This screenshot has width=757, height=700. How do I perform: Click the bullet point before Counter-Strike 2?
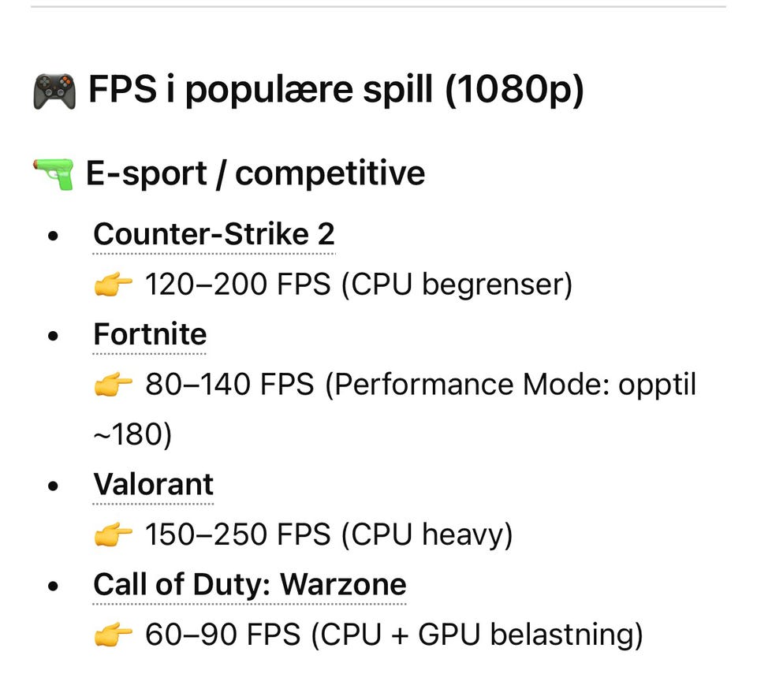(x=53, y=235)
